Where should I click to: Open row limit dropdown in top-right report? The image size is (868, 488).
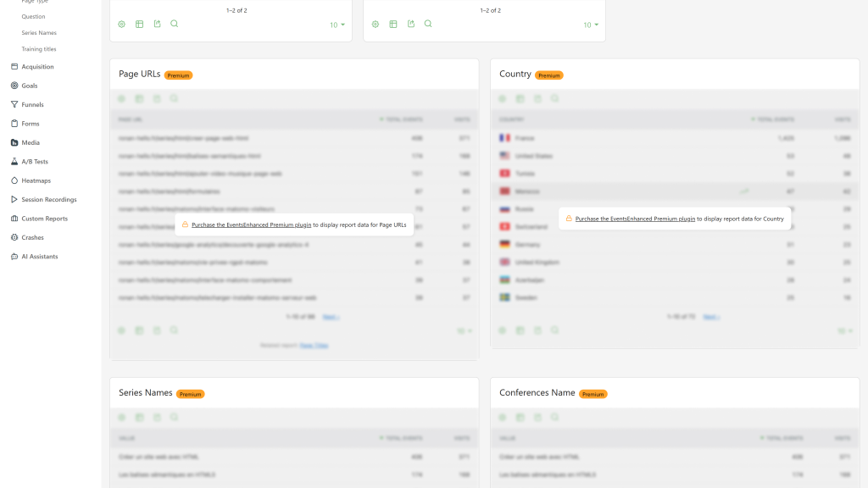coord(591,25)
